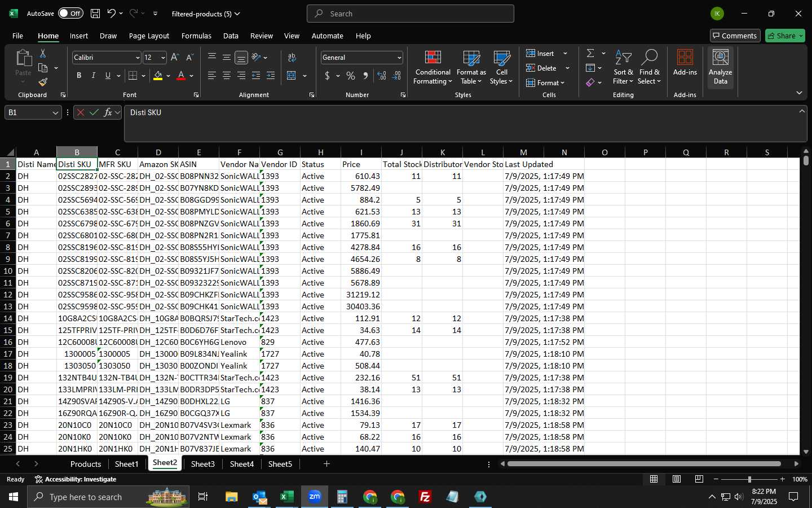Click the Undo arrow icon

tap(112, 14)
